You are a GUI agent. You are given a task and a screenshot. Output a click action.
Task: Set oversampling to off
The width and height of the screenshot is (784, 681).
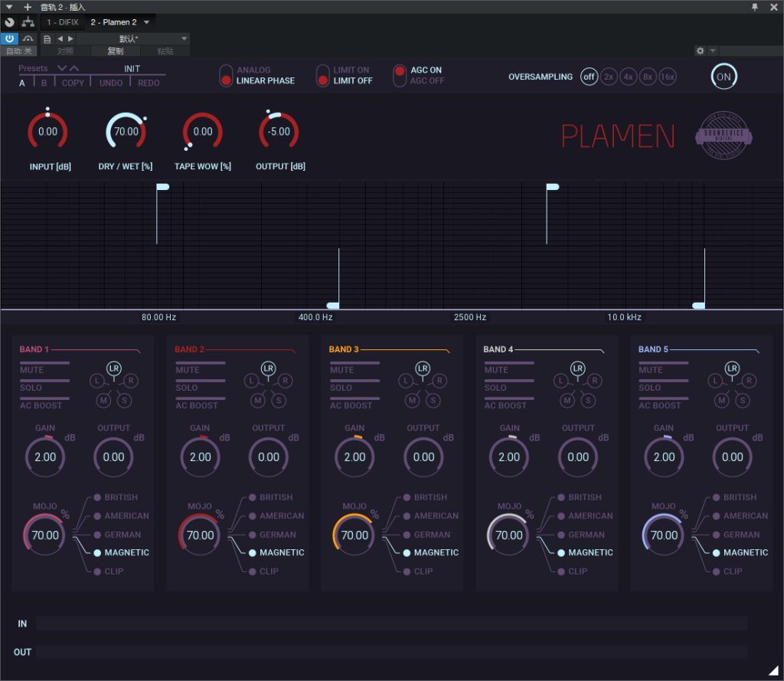pyautogui.click(x=589, y=77)
